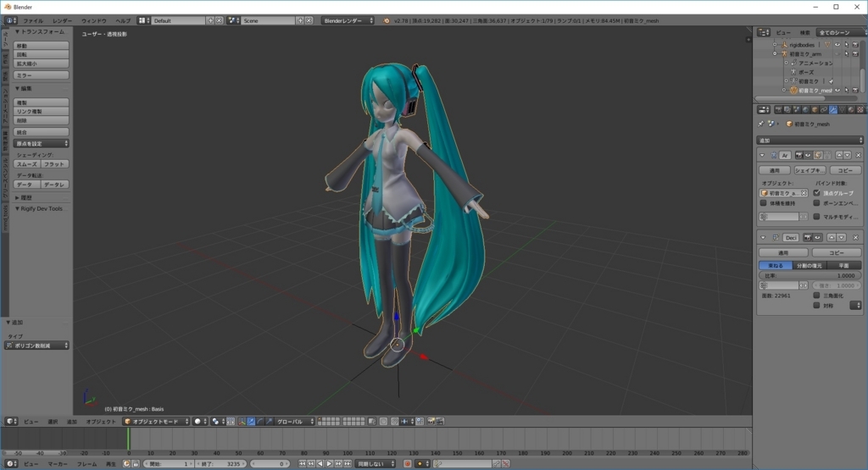868x470 pixels.
Task: Open the ヘルプ menu
Action: (122, 20)
